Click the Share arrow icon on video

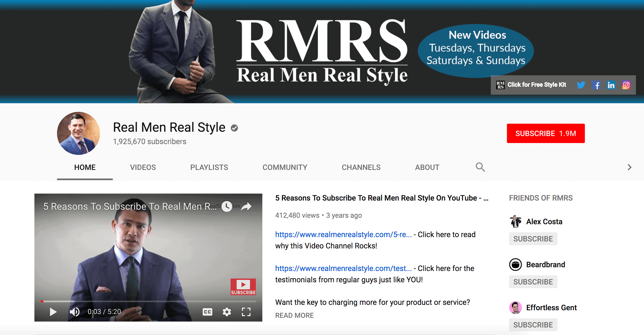tap(246, 206)
